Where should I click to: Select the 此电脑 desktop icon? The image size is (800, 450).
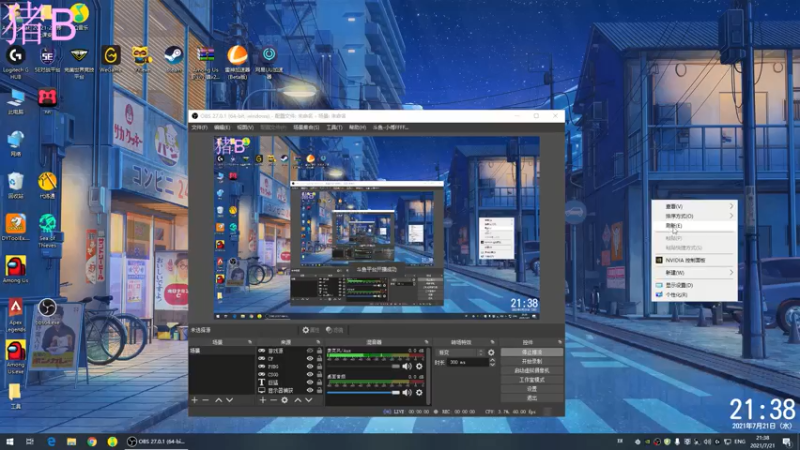[x=16, y=101]
